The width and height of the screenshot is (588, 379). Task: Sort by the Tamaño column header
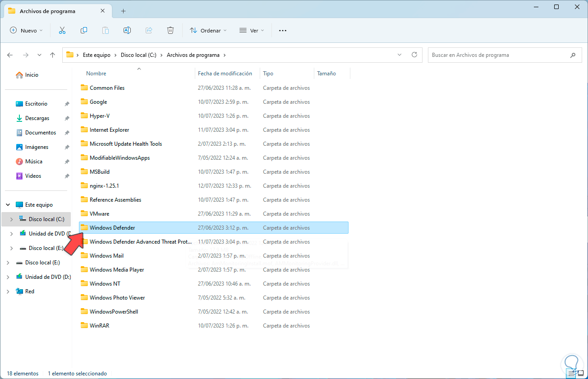(x=326, y=74)
